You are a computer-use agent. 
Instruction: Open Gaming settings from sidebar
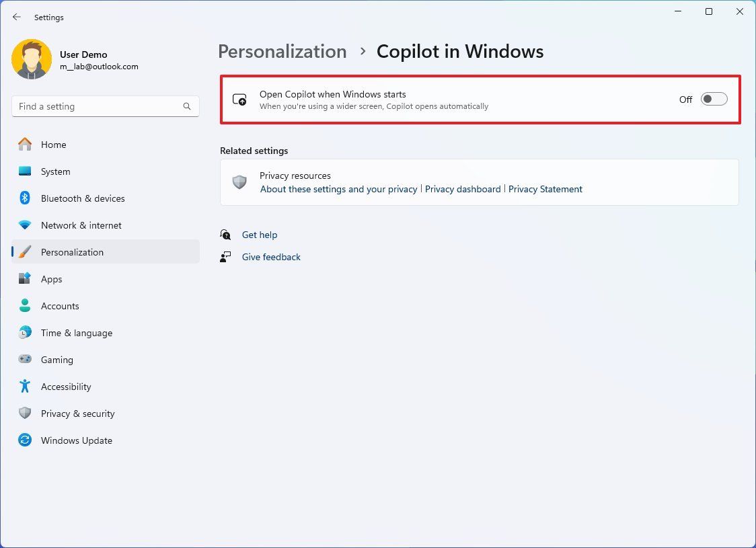[57, 360]
